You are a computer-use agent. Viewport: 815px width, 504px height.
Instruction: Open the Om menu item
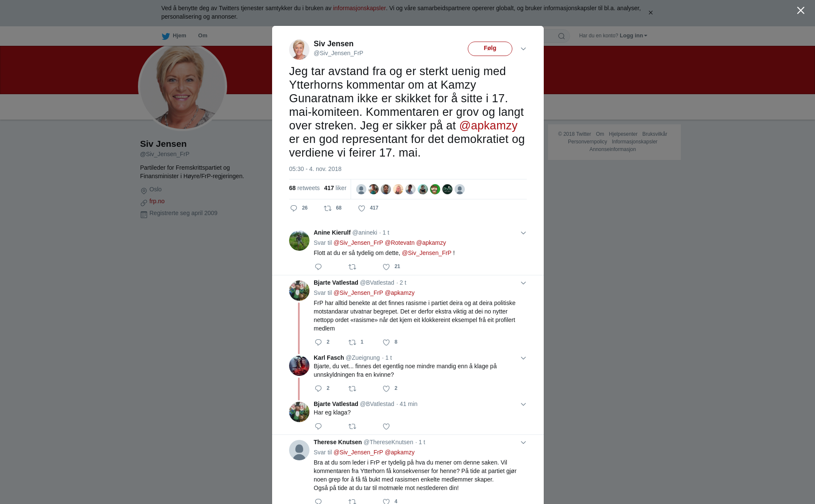tap(202, 36)
